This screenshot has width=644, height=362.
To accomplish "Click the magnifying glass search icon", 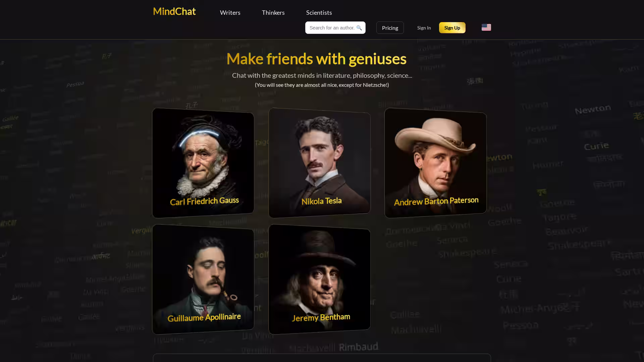I will 359,28.
